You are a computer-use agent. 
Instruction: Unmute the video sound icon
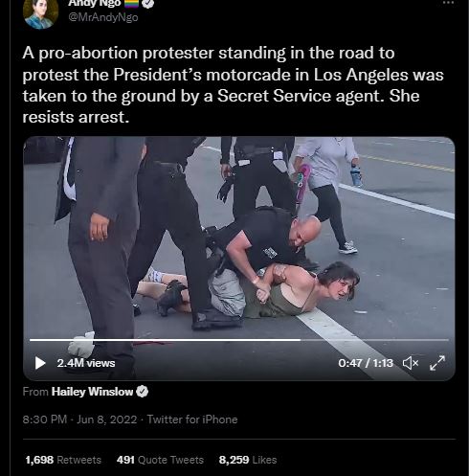[x=411, y=363]
